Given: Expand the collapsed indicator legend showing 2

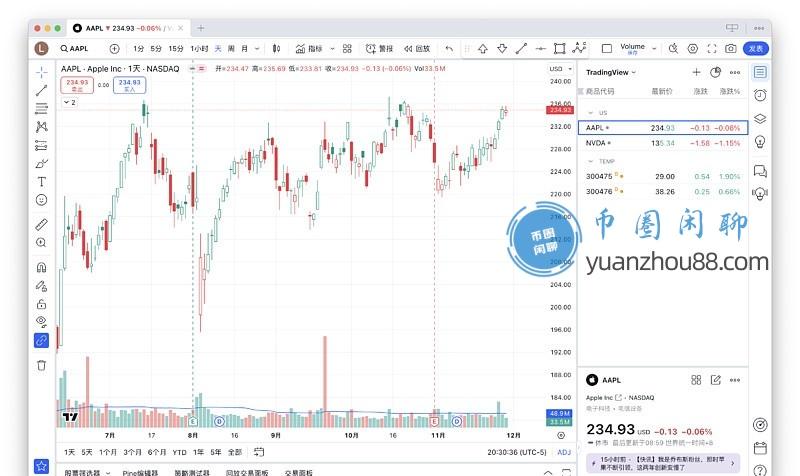Looking at the screenshot, I should coord(69,102).
